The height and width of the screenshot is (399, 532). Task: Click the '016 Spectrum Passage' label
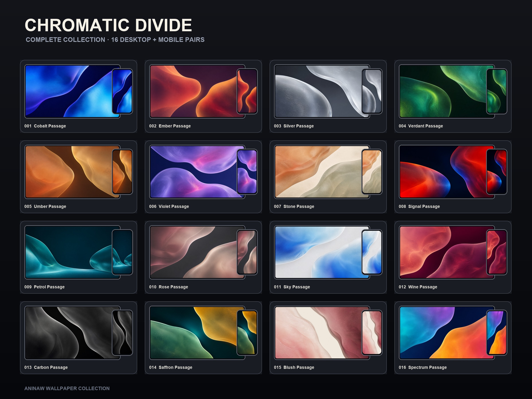click(x=422, y=367)
